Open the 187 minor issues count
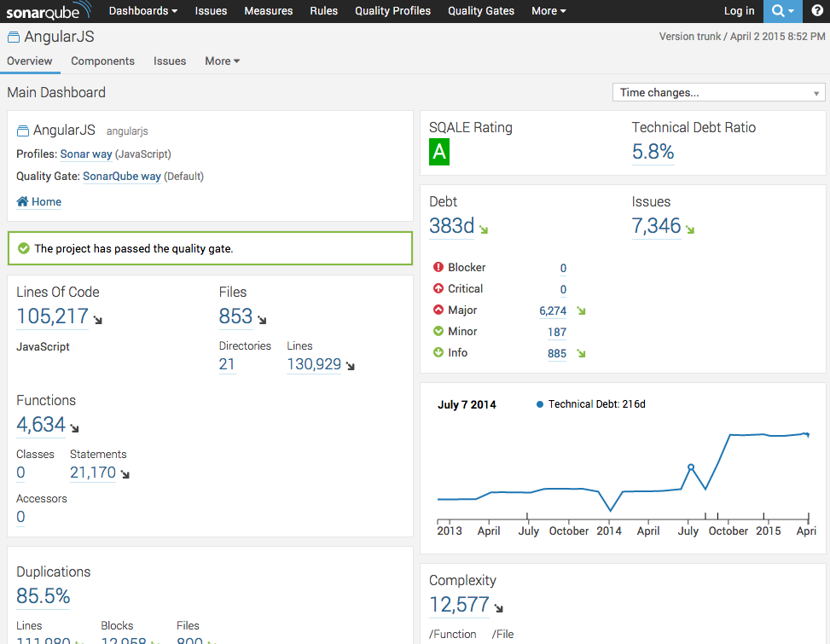This screenshot has width=830, height=644. point(557,333)
